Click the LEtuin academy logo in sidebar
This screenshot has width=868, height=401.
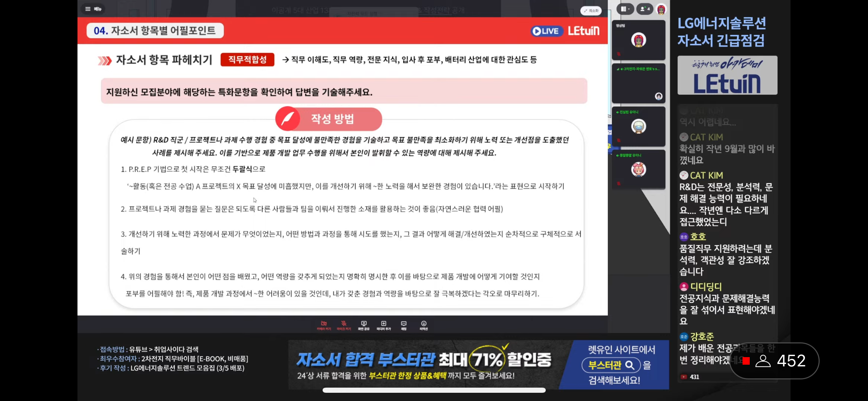click(727, 75)
